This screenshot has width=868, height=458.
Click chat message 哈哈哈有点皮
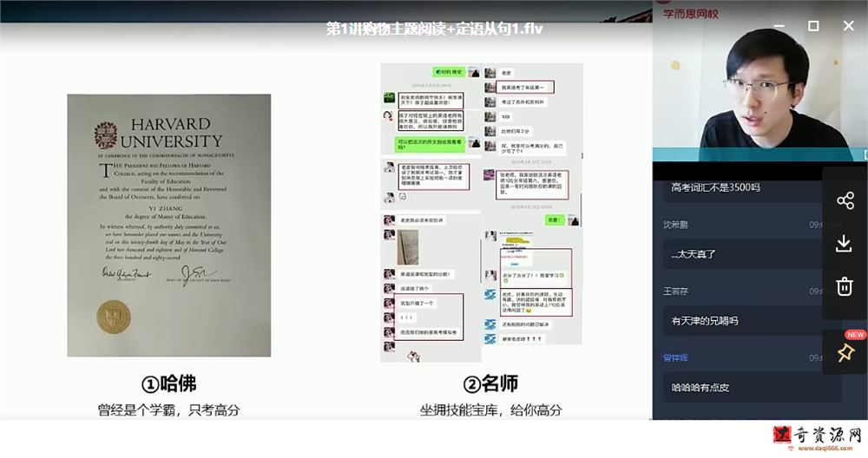(x=700, y=387)
